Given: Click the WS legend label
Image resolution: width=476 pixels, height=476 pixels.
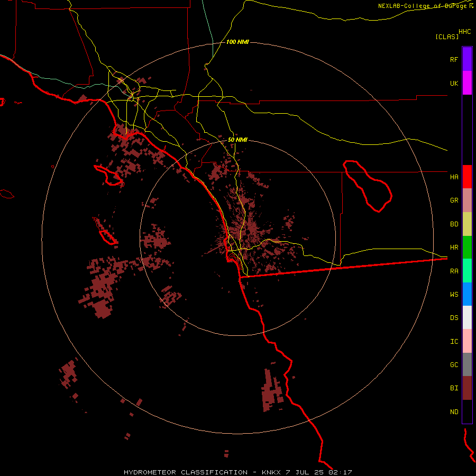Looking at the screenshot, I should tap(454, 295).
